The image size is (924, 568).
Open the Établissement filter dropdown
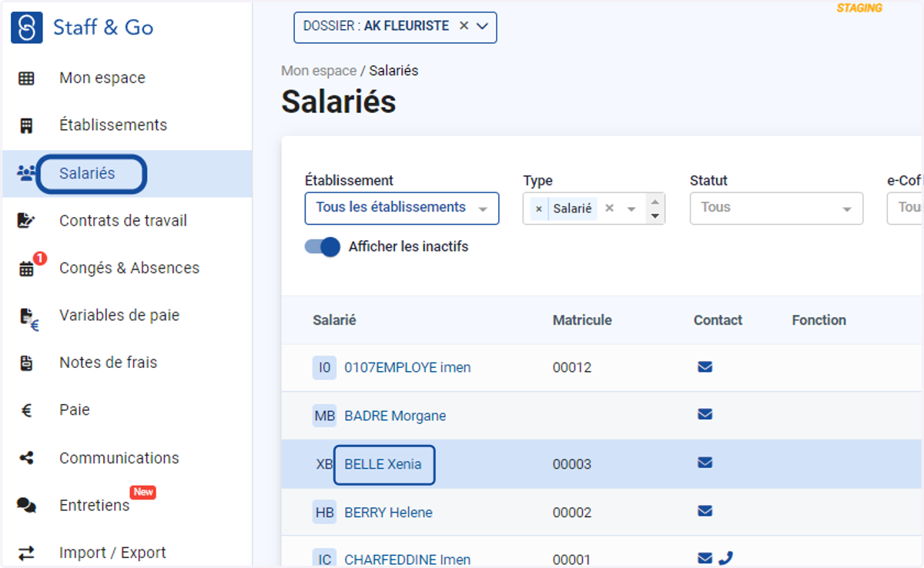[402, 208]
